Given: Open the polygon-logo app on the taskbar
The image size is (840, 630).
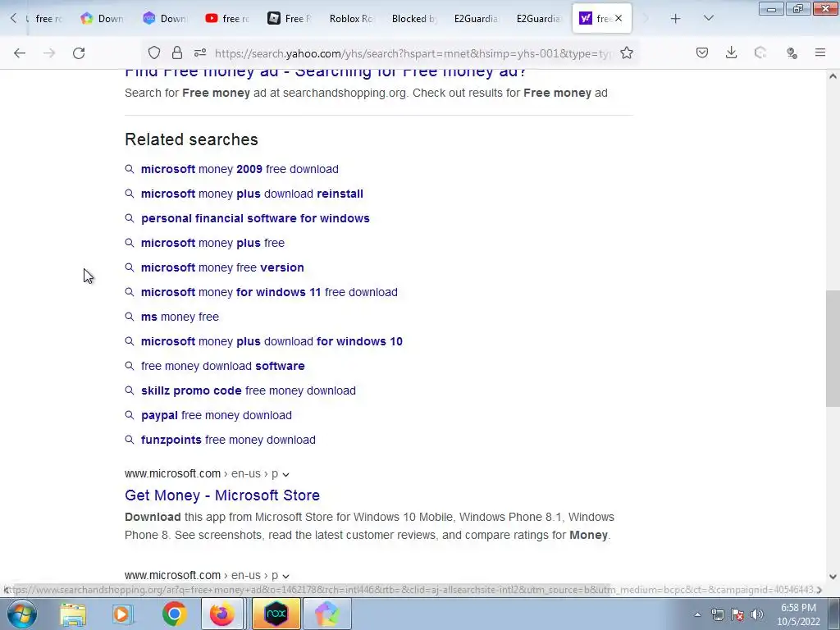Looking at the screenshot, I should coord(326,614).
